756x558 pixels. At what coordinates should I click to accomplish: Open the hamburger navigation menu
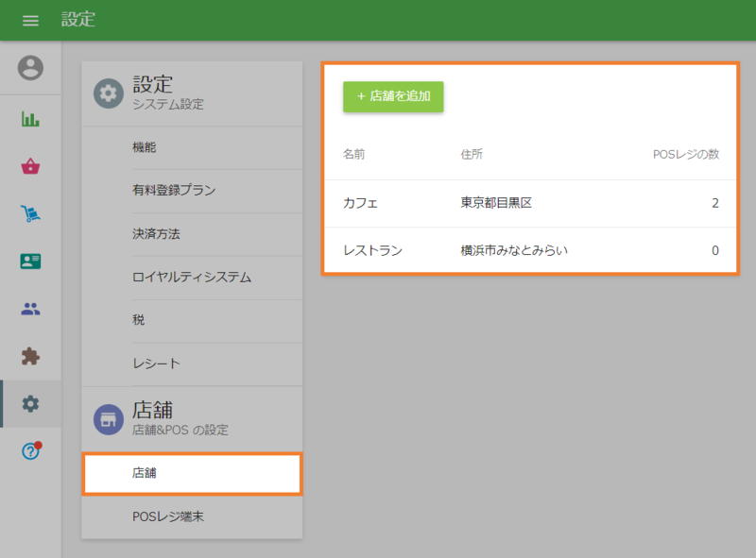[30, 20]
